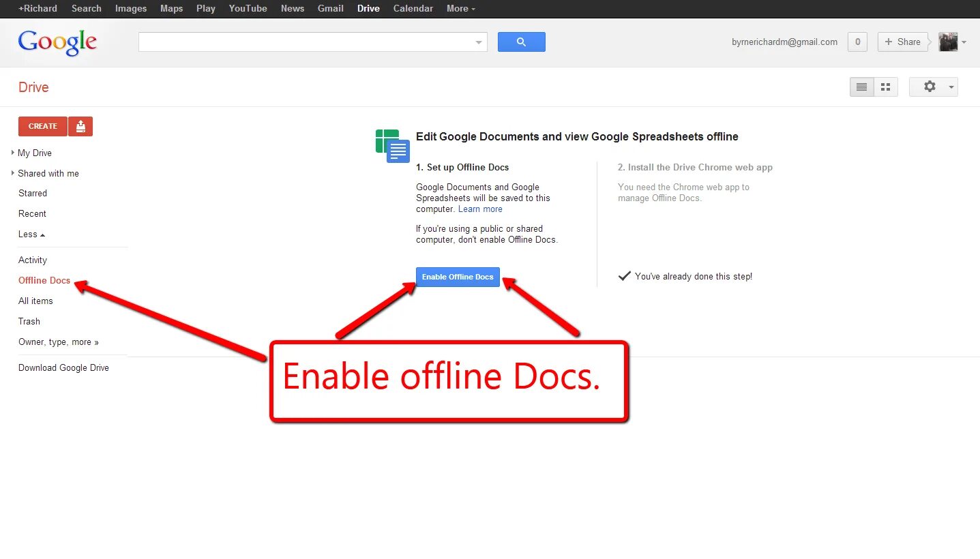Open Images in the top bar
The image size is (980, 559).
point(131,8)
